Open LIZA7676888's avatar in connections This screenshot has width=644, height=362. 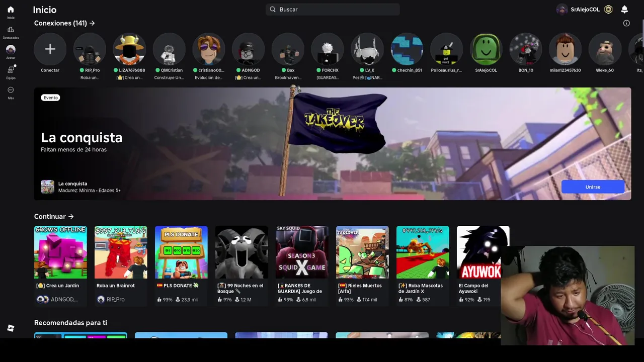pyautogui.click(x=129, y=49)
